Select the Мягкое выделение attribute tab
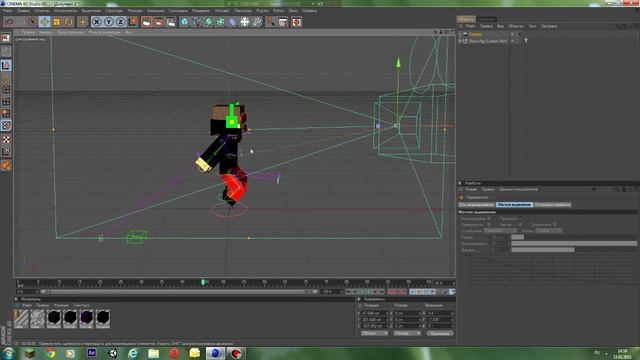640x360 pixels. [514, 204]
